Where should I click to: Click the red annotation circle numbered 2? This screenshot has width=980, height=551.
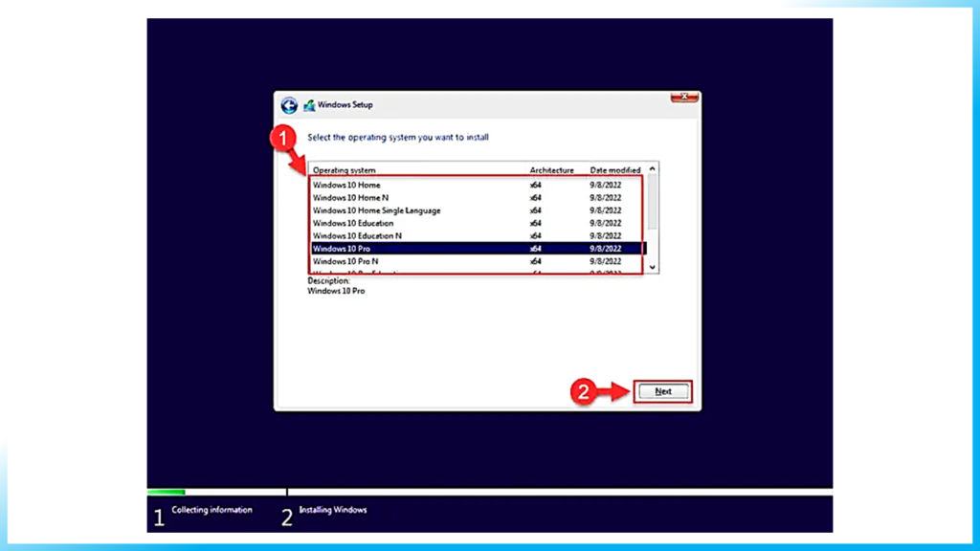click(x=583, y=391)
